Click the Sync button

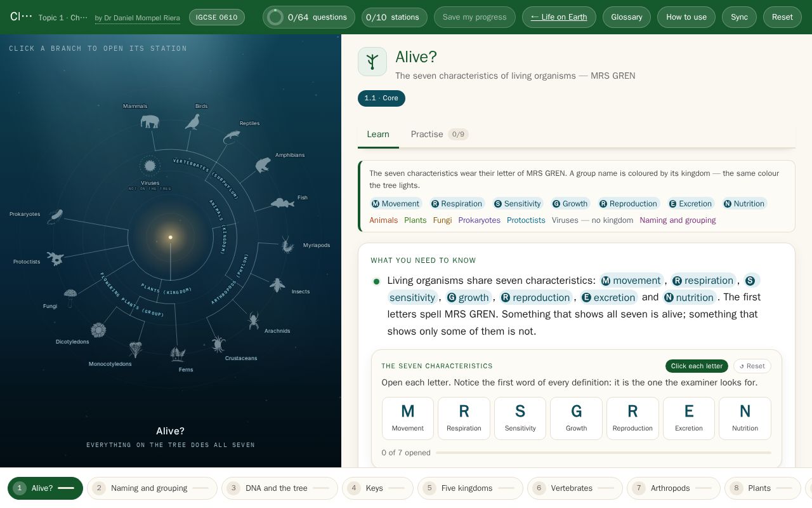tap(739, 17)
